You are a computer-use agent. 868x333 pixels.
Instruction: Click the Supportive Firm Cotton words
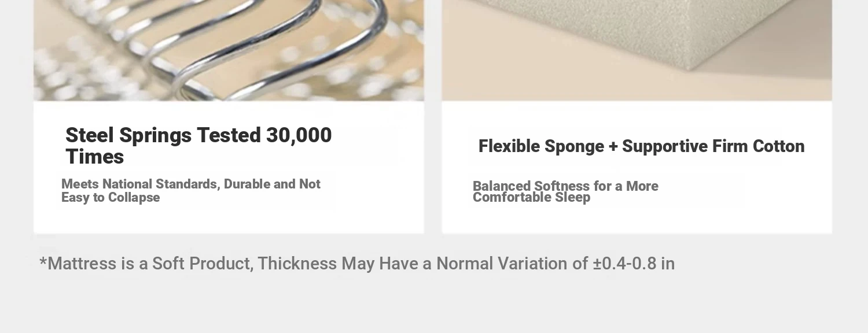click(713, 146)
